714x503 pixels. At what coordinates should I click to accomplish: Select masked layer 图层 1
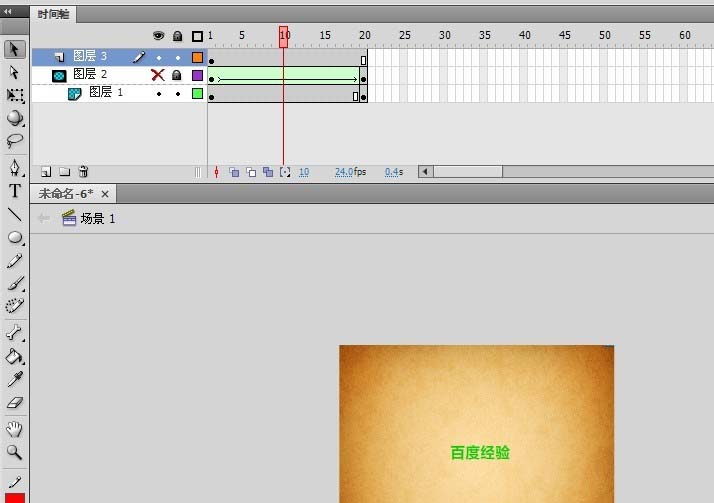[x=106, y=92]
